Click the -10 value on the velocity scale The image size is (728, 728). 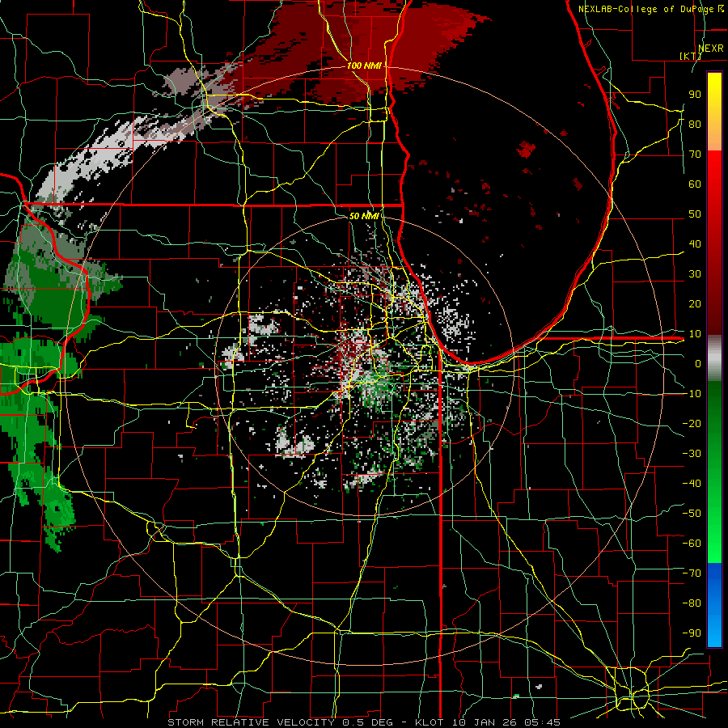tap(692, 394)
